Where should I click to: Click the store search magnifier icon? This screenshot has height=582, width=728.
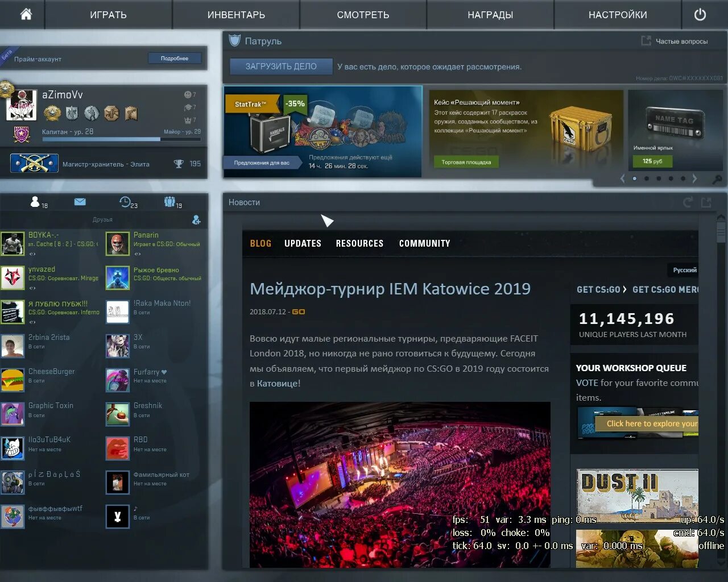pos(718,179)
